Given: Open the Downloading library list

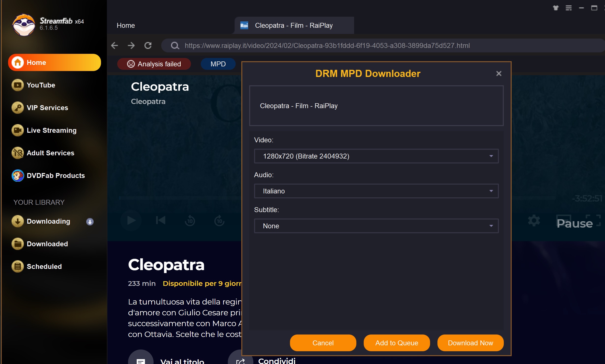Looking at the screenshot, I should point(48,221).
